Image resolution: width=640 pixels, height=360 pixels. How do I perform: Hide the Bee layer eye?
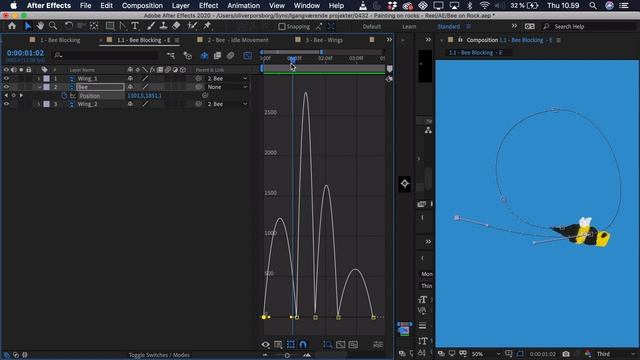point(6,87)
